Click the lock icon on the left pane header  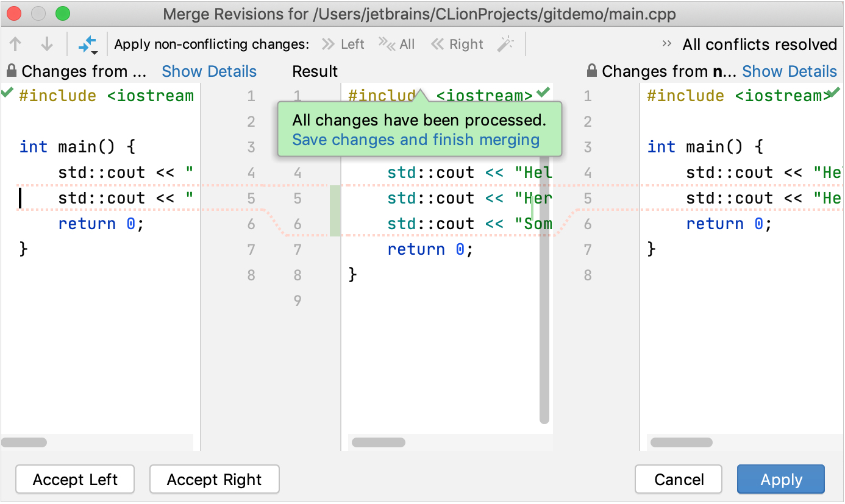[x=10, y=71]
